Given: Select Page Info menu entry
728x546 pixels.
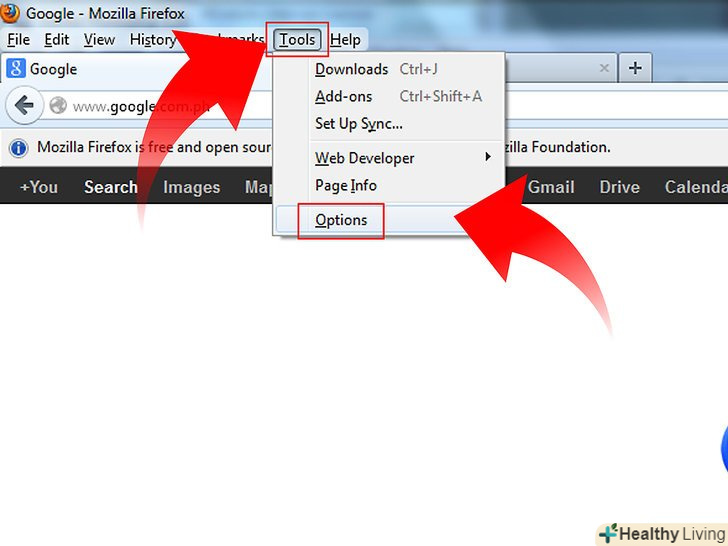Looking at the screenshot, I should tap(389, 186).
